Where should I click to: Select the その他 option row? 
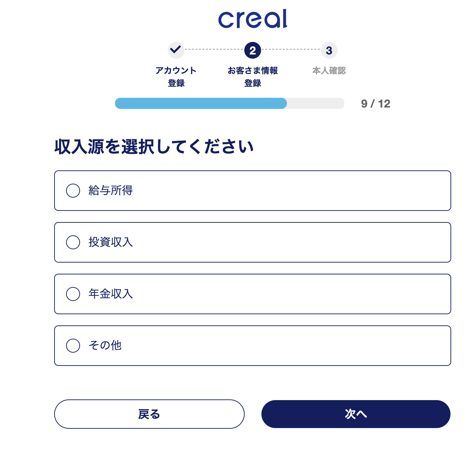(252, 346)
